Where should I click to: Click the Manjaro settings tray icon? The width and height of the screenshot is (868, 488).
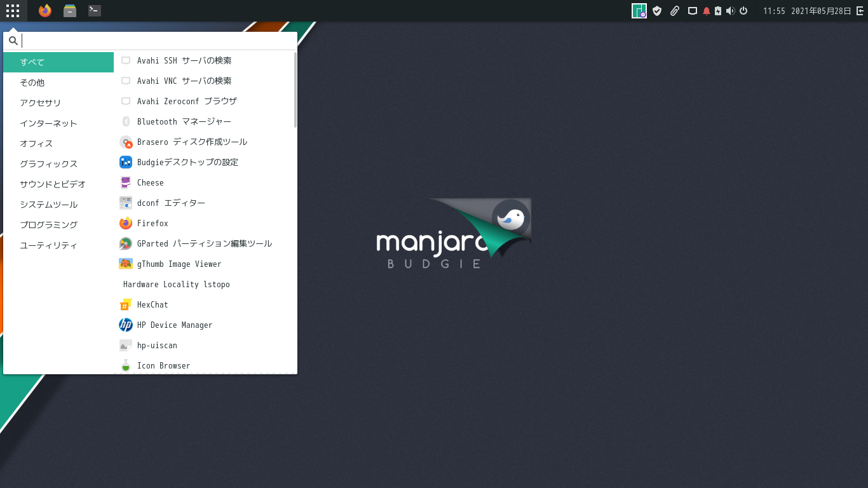(639, 11)
